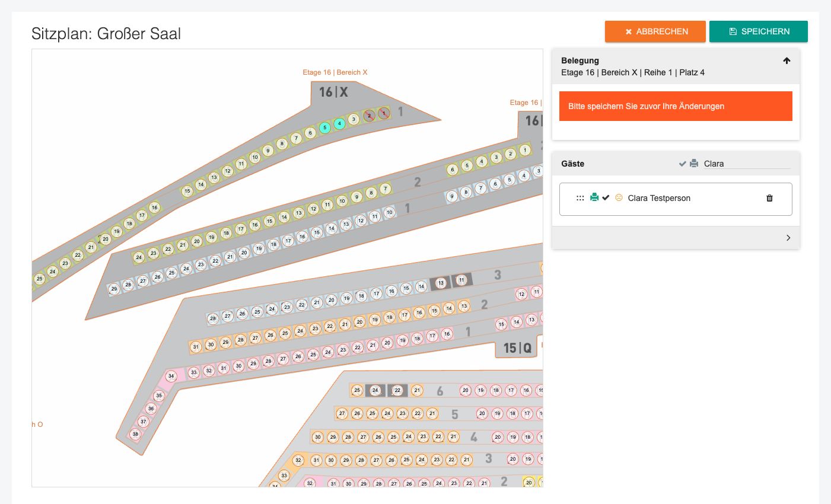Click the orange save-changes warning banner
Image resolution: width=831 pixels, height=504 pixels.
(x=676, y=106)
